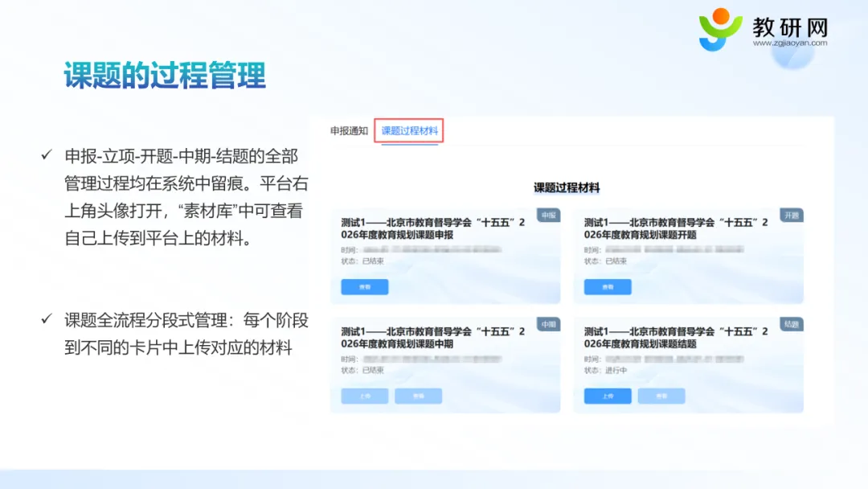Click the line starting 课题全流程分段式管理
The image size is (868, 489).
(186, 320)
